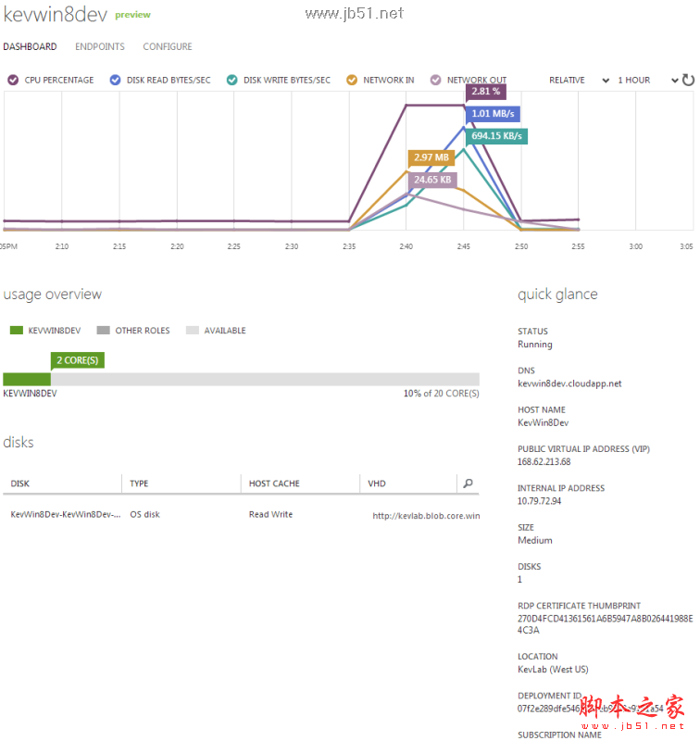
Task: Expand the 1 Hour time range dropdown
Action: 647,81
